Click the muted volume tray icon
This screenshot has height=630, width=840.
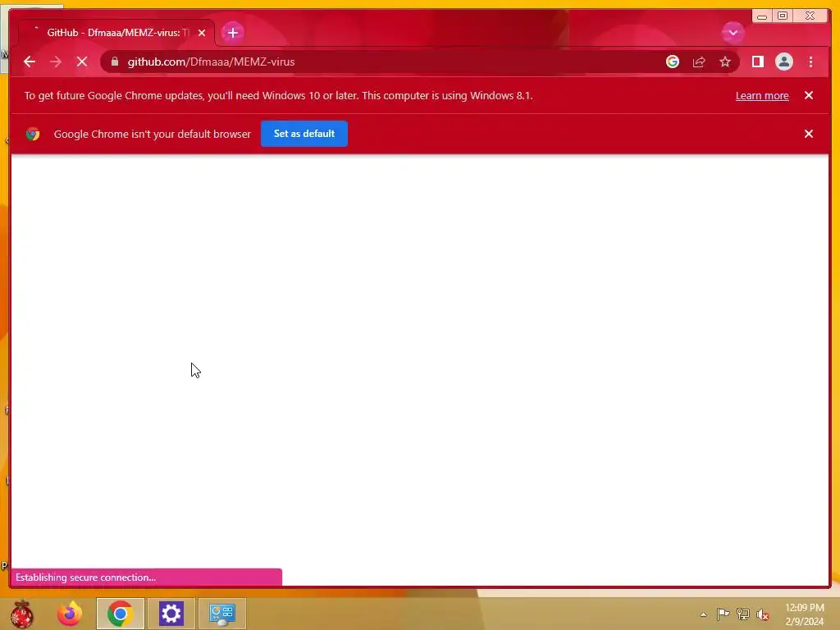click(x=763, y=614)
